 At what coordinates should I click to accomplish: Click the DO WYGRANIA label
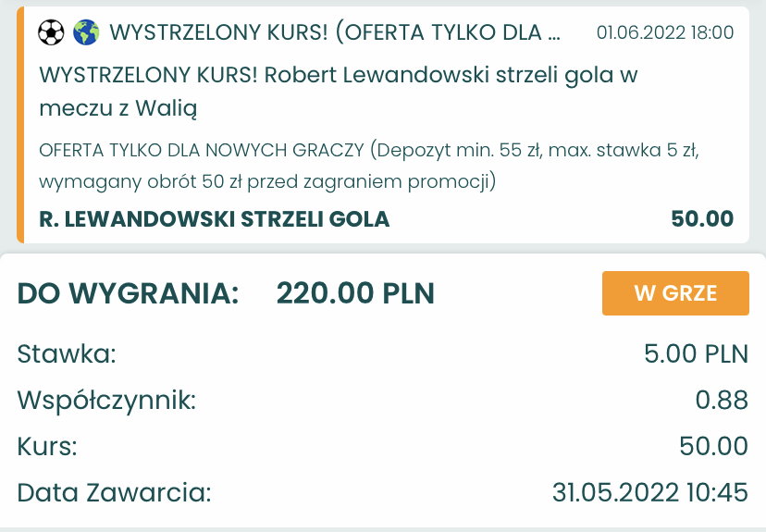click(128, 293)
